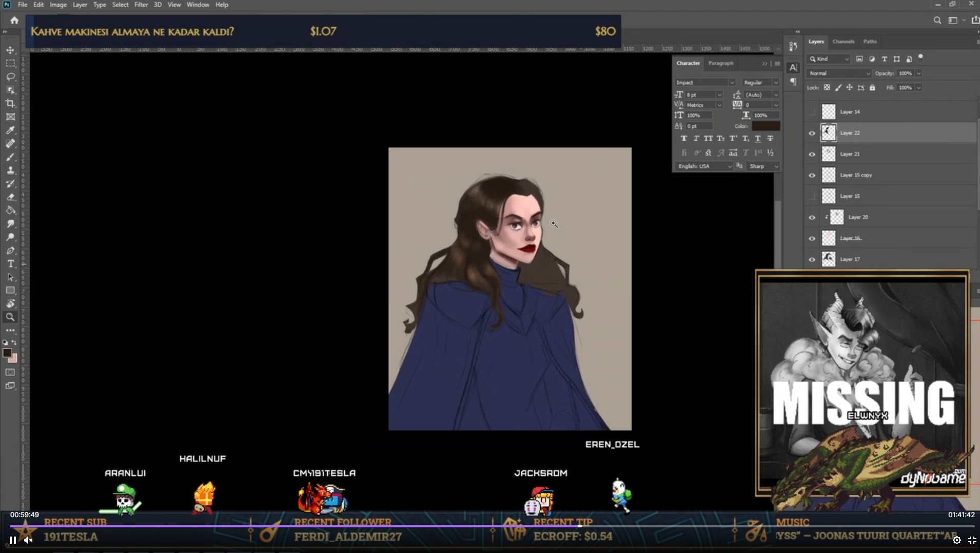
Task: Open the Filter menu
Action: coord(141,5)
